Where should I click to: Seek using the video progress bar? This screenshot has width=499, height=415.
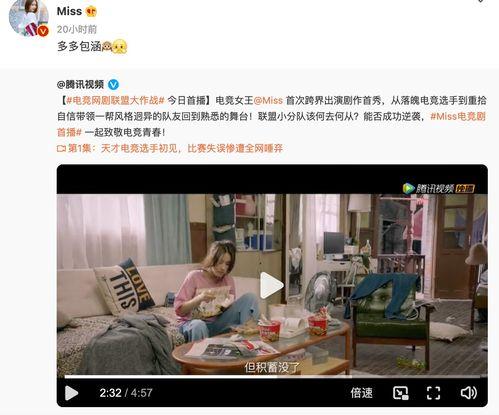(x=272, y=376)
